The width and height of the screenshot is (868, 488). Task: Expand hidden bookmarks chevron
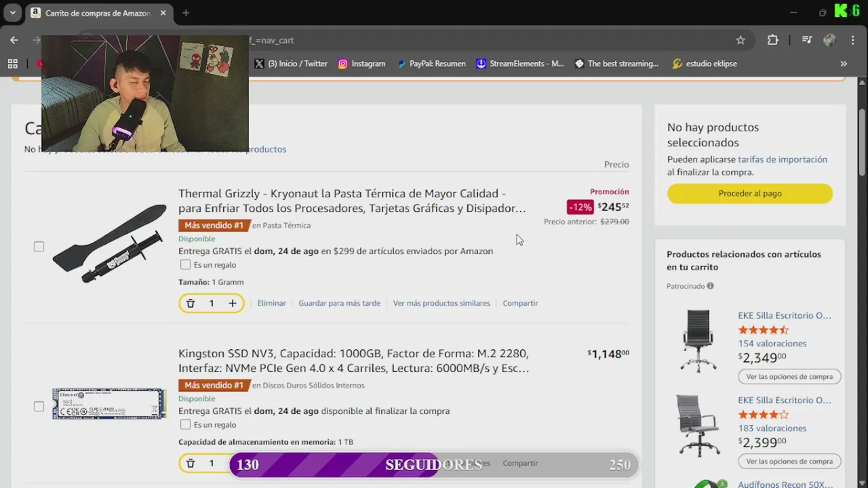coord(844,64)
